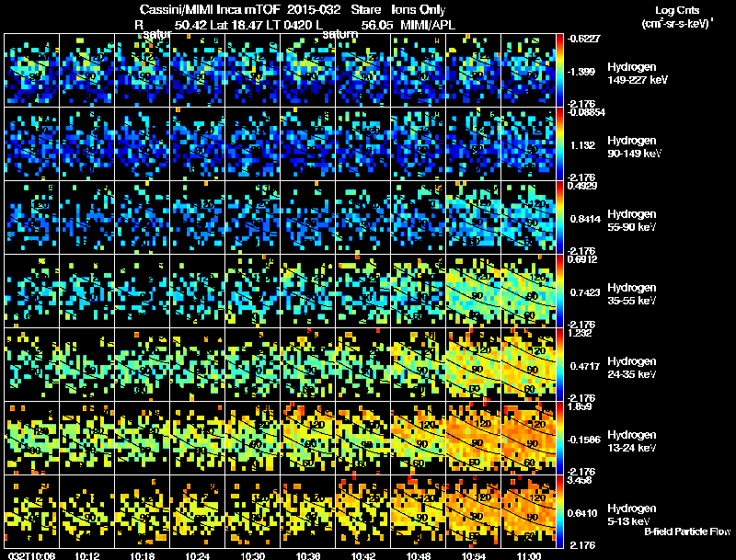
Task: Open the 149-227 keV panel at 10:36
Action: [308, 71]
